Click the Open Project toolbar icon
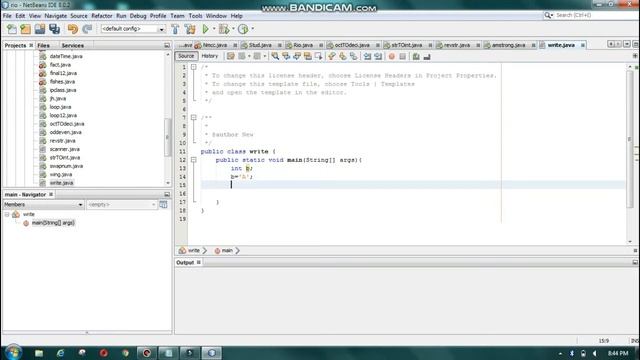Viewport: 640px width, 360px height. [x=40, y=29]
